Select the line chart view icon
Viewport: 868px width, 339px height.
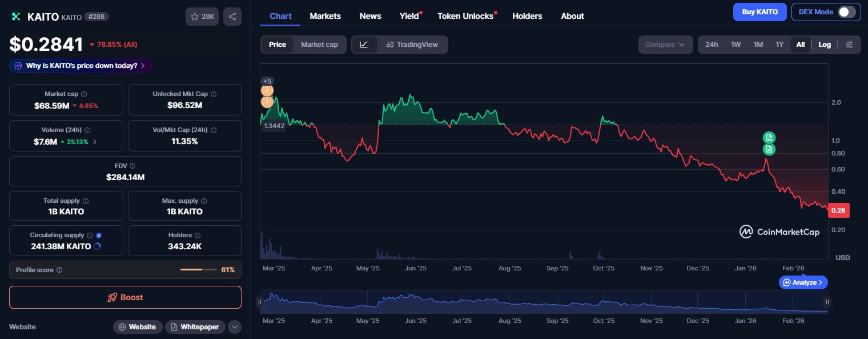pyautogui.click(x=364, y=45)
